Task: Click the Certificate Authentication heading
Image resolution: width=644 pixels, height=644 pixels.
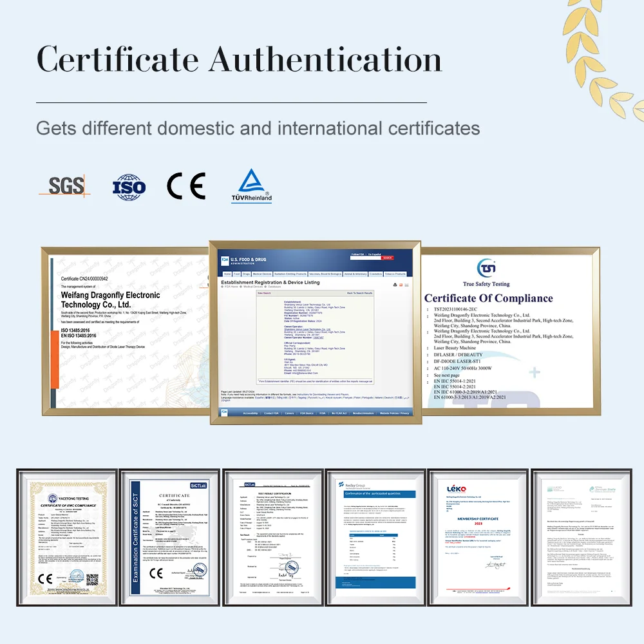Action: coord(239,61)
